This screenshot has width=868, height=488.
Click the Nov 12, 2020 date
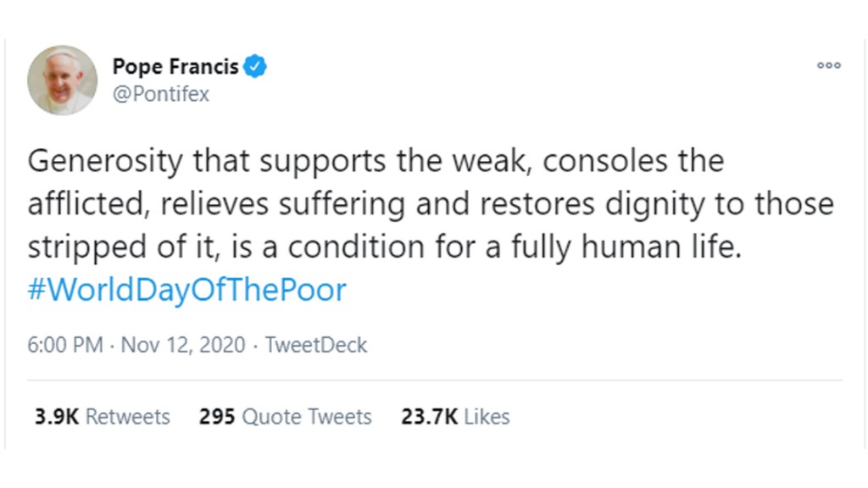tap(183, 345)
